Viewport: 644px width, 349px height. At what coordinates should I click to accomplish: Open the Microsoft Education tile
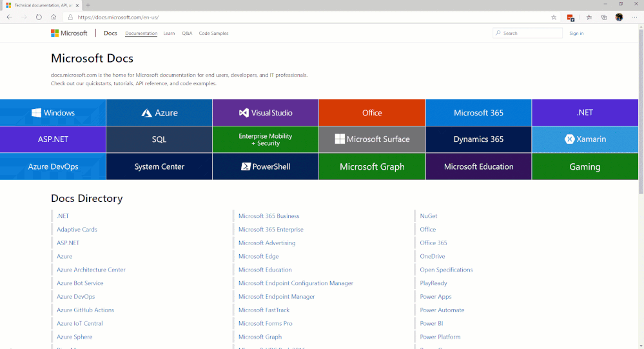click(478, 166)
